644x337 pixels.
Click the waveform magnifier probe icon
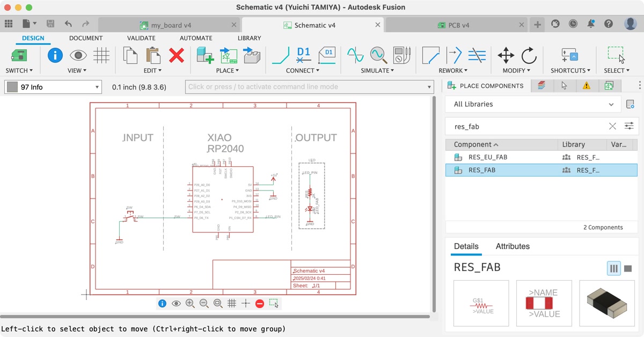click(x=378, y=55)
